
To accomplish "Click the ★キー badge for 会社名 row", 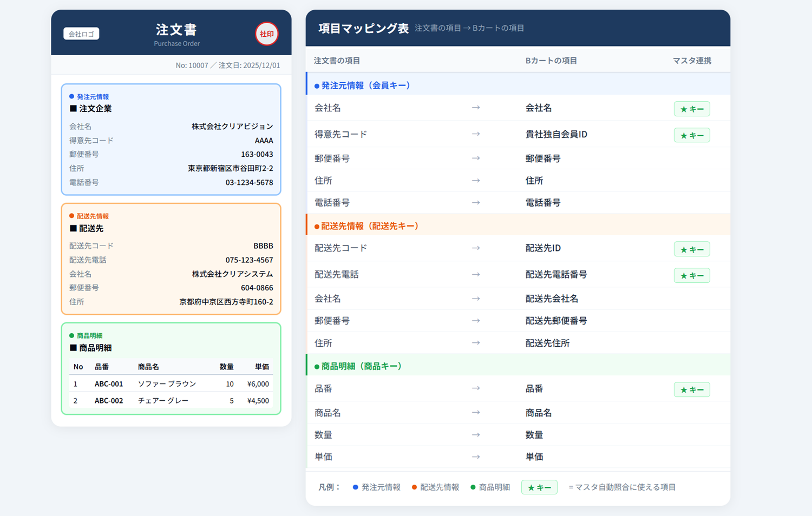I will 691,109.
